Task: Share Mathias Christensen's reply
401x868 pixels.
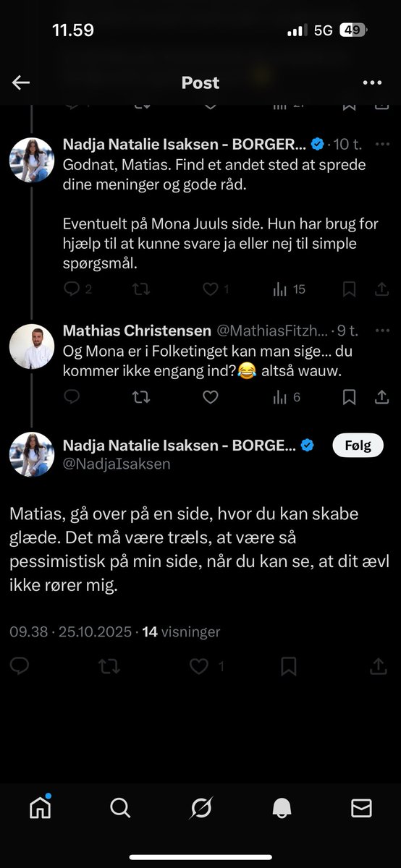Action: click(x=381, y=397)
